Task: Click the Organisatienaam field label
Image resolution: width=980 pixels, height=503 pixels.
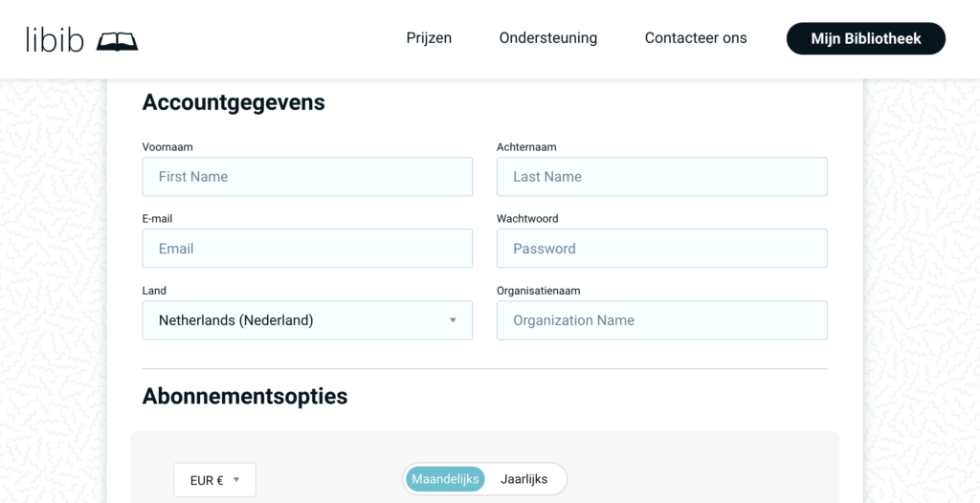Action: [x=538, y=291]
